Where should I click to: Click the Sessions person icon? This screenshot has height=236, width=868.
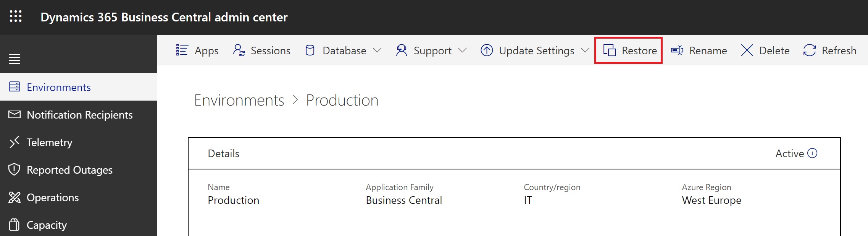(239, 50)
